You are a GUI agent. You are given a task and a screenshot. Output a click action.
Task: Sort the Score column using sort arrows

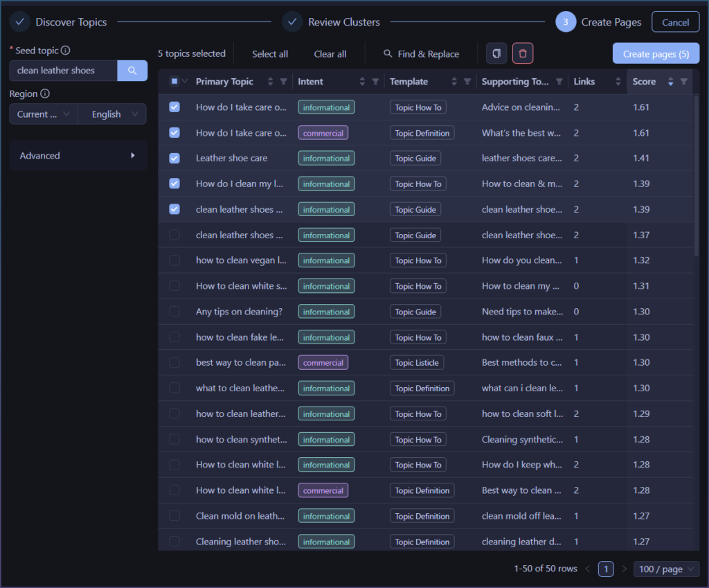tap(670, 82)
